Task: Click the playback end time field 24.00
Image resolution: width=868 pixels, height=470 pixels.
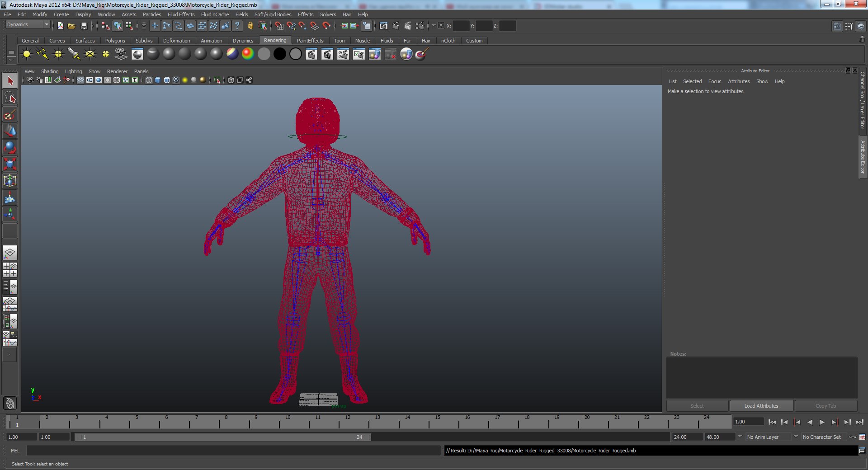Action: (x=687, y=437)
